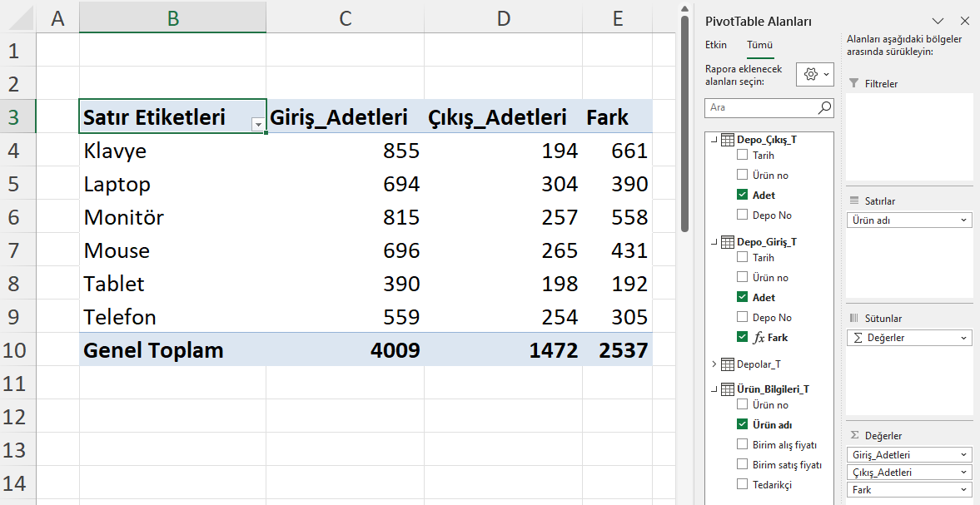Click the Giriş_Adetleri column heading cell

(346, 116)
